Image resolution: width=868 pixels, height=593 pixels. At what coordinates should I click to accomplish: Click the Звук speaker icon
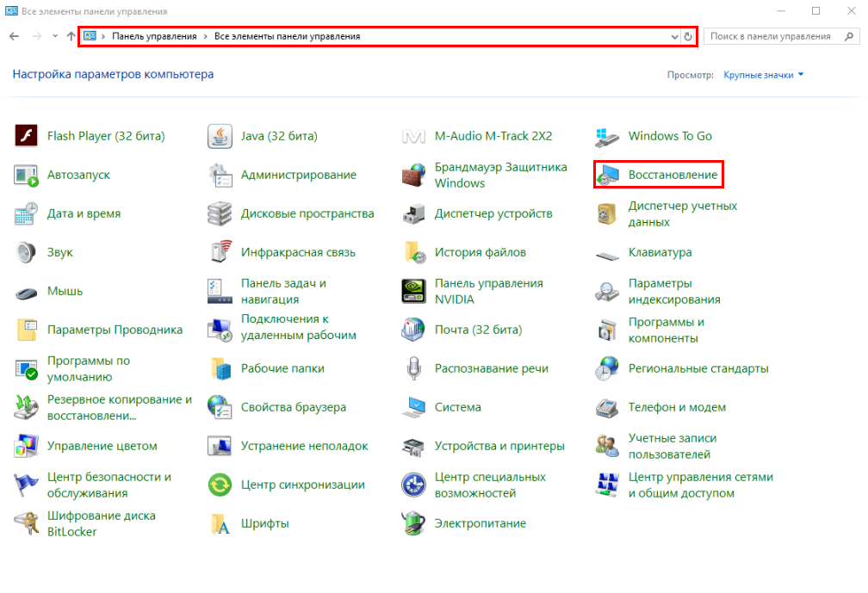click(x=27, y=252)
